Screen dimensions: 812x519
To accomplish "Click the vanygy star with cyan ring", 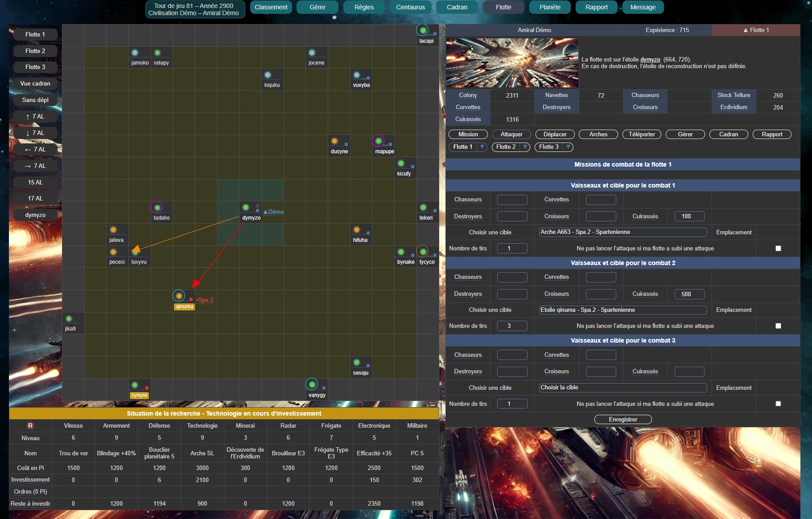I will 312,384.
